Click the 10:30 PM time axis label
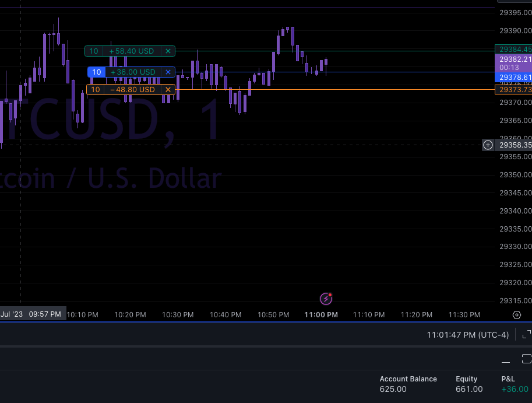The width and height of the screenshot is (532, 403). (178, 315)
